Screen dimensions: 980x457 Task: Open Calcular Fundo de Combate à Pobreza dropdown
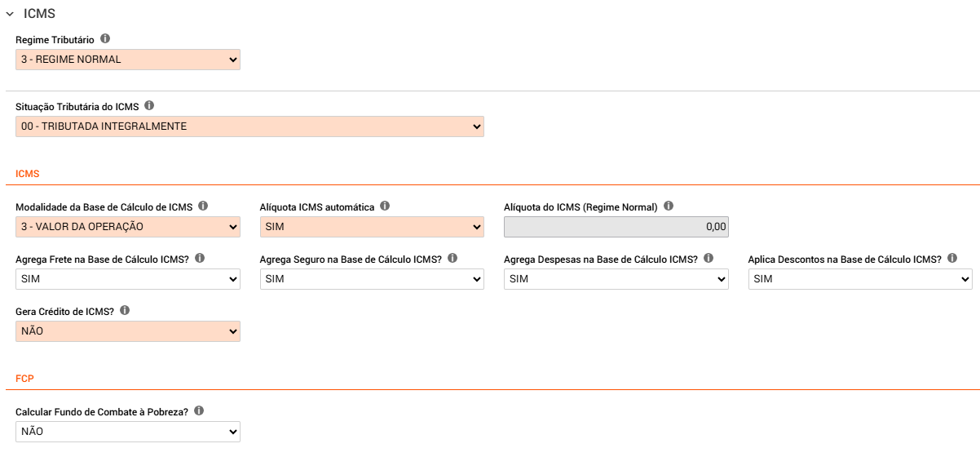pyautogui.click(x=128, y=432)
